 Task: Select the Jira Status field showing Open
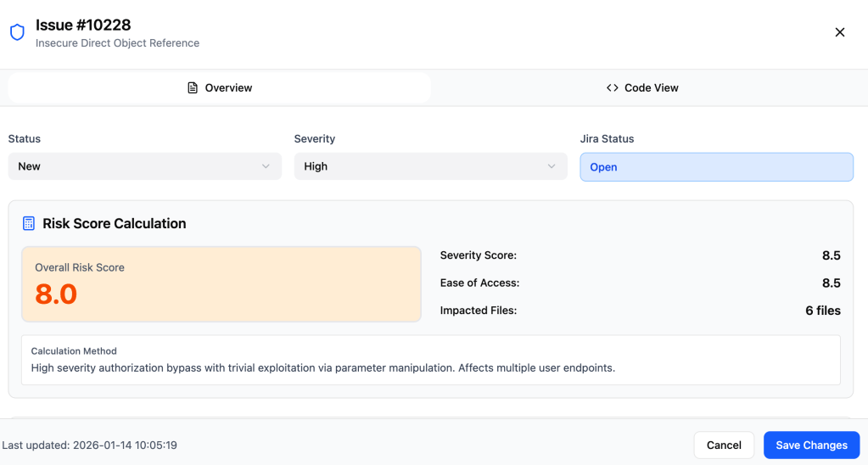[x=716, y=167]
